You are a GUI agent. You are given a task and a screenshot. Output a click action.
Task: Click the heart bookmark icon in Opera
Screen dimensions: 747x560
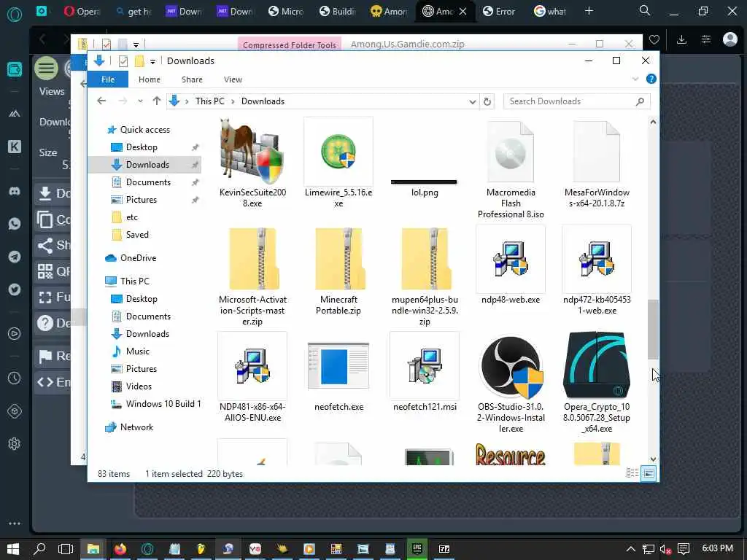pos(654,39)
